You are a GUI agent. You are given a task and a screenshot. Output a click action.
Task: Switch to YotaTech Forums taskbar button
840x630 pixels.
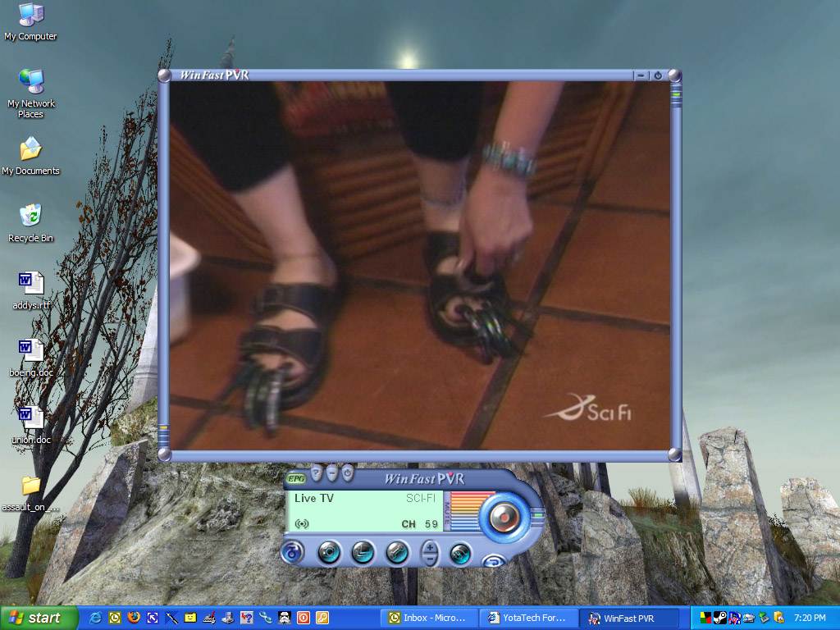point(527,619)
